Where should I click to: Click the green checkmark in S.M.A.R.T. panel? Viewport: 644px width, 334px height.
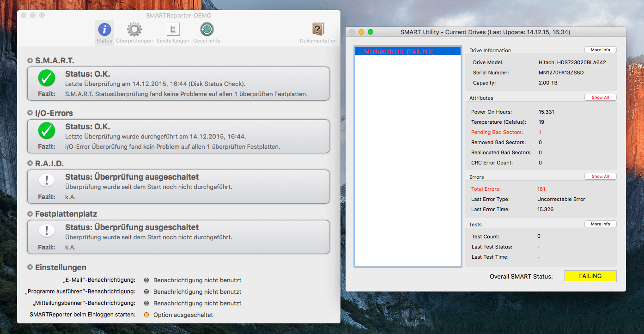tap(47, 79)
